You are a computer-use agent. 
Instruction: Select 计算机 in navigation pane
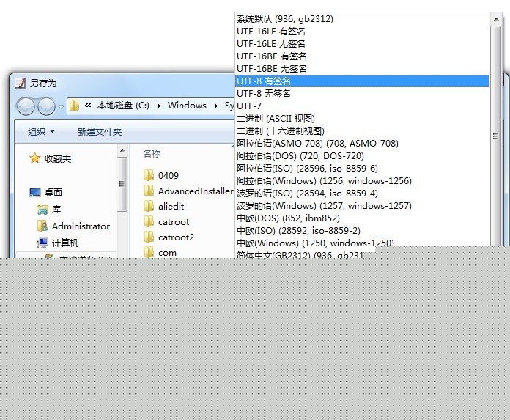point(65,243)
